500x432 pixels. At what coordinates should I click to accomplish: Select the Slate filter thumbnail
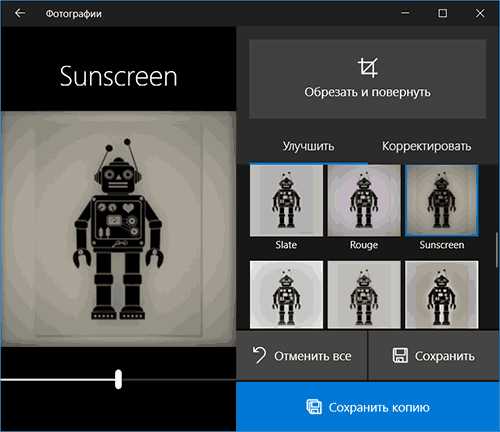point(286,201)
